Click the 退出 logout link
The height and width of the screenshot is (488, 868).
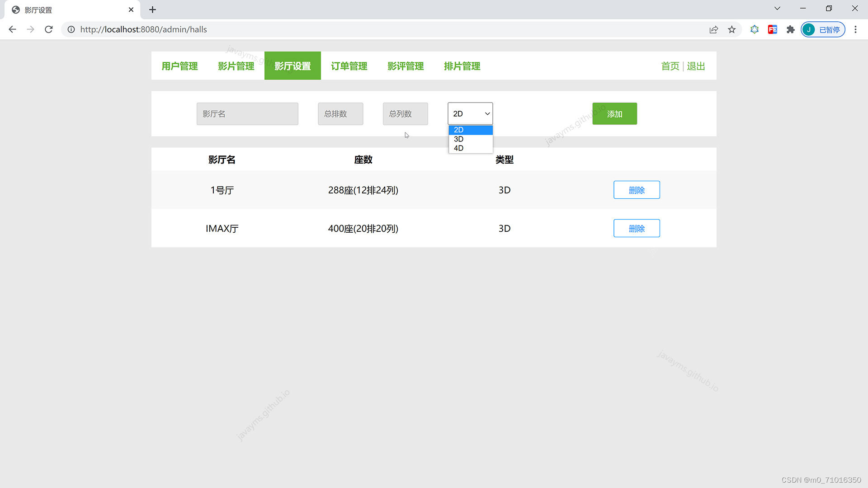[696, 66]
